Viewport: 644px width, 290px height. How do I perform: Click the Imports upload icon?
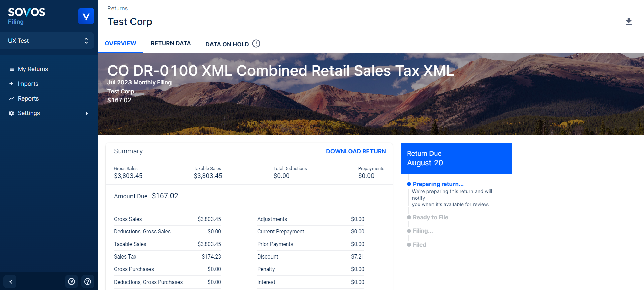click(x=11, y=84)
